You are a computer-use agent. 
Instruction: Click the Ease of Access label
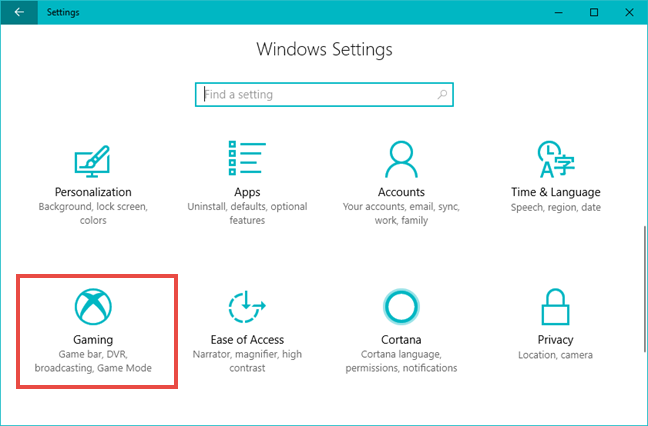pos(247,340)
